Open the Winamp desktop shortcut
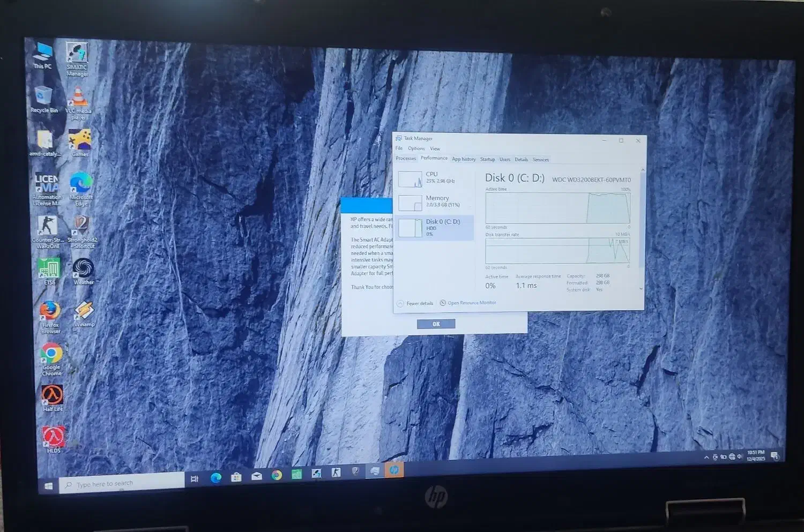 (84, 311)
